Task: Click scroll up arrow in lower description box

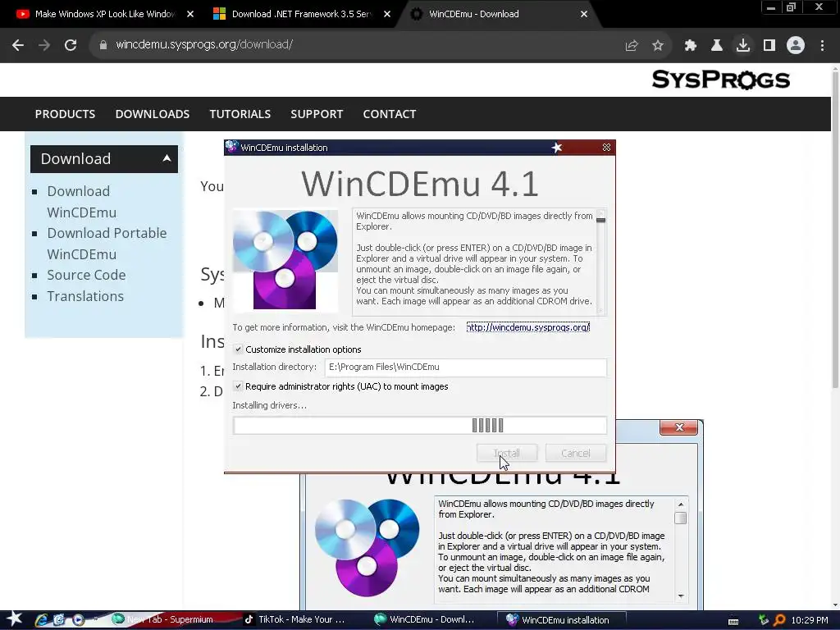Action: pyautogui.click(x=680, y=504)
